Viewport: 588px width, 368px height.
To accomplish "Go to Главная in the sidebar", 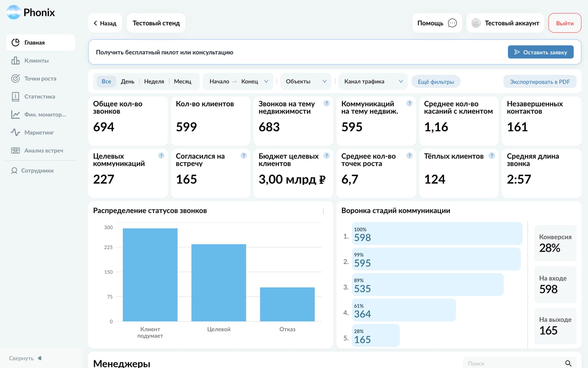I will coord(41,43).
